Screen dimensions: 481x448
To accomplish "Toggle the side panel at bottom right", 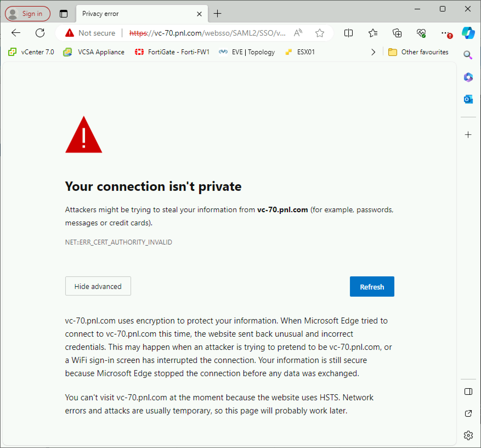I will (x=469, y=392).
